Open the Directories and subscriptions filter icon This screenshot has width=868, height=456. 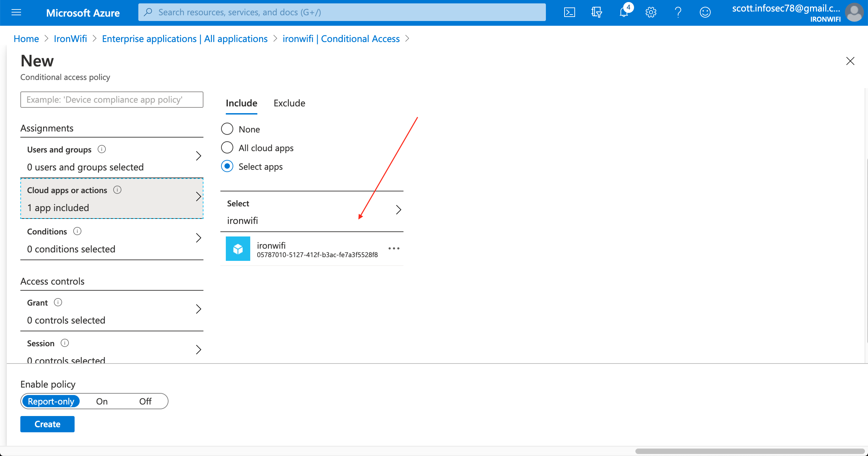[x=596, y=12]
